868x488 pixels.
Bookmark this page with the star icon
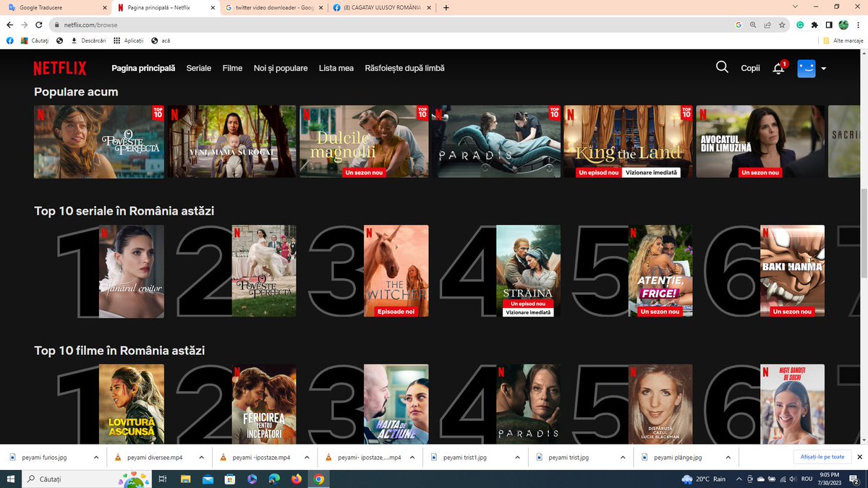point(782,25)
